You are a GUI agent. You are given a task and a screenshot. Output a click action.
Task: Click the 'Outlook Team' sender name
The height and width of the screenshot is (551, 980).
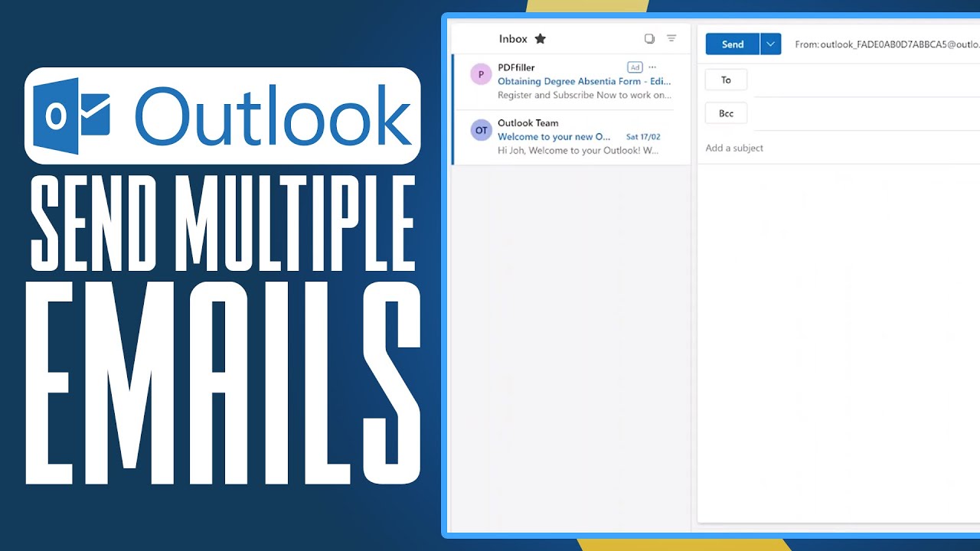click(528, 123)
